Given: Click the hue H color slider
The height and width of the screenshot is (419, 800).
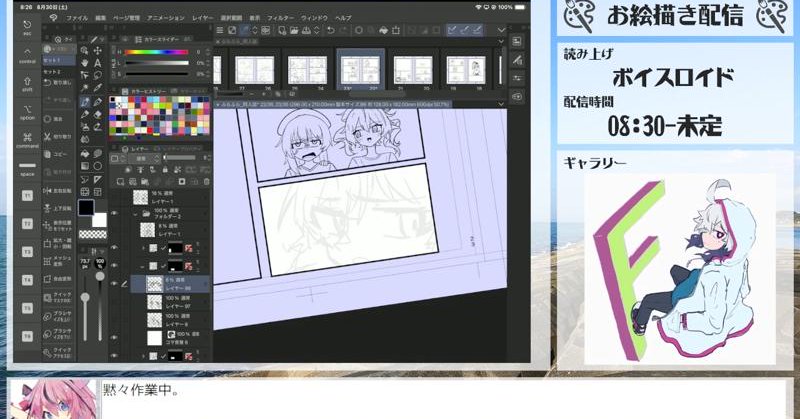Looking at the screenshot, I should click(156, 52).
